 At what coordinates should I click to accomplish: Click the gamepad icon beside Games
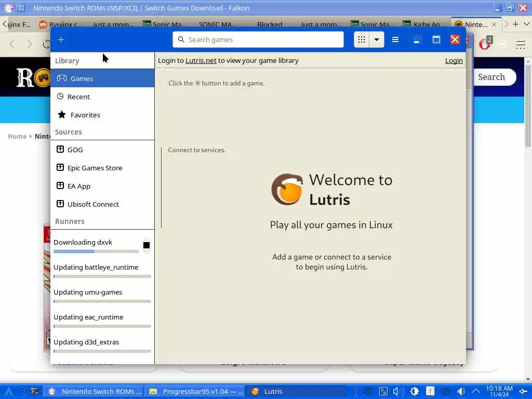click(62, 78)
